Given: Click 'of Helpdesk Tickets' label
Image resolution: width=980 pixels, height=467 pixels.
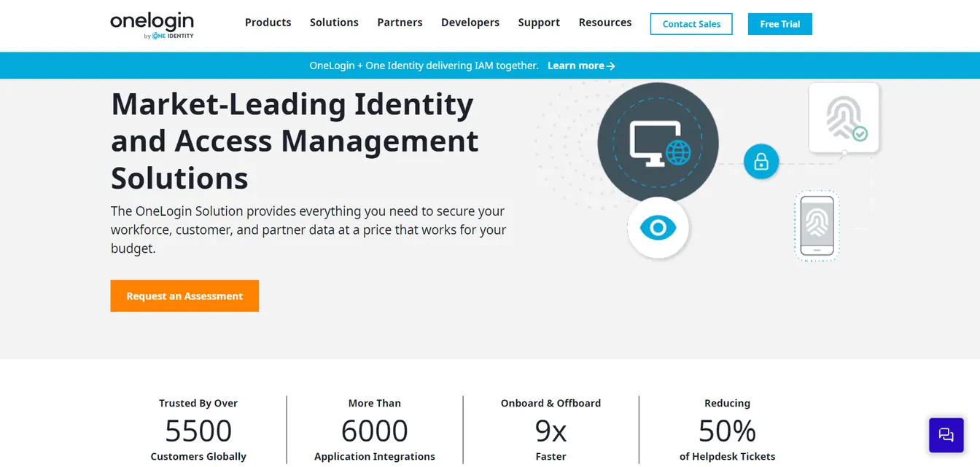Looking at the screenshot, I should coord(727,457).
